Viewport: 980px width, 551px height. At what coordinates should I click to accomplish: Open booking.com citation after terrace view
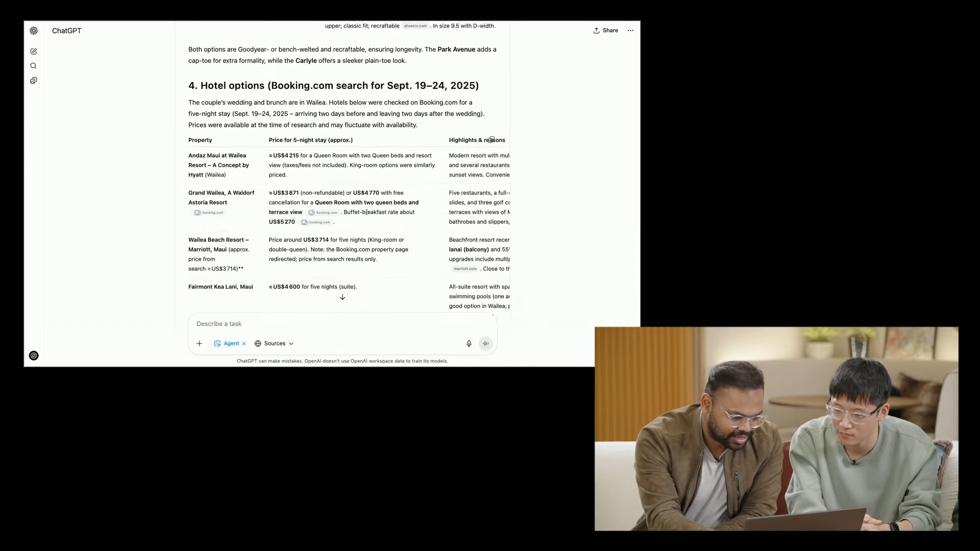tap(323, 213)
